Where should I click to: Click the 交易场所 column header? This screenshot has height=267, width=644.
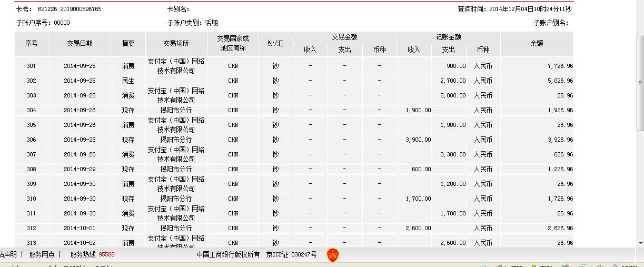tap(176, 44)
